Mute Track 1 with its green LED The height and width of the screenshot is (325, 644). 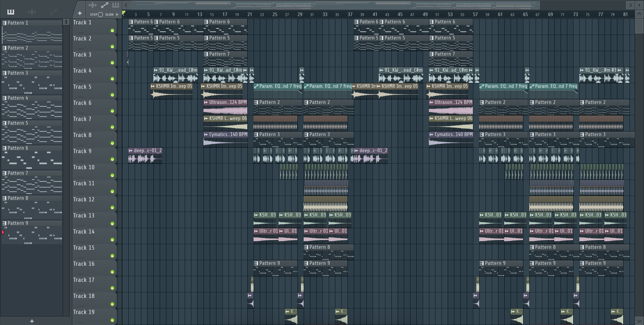click(112, 30)
